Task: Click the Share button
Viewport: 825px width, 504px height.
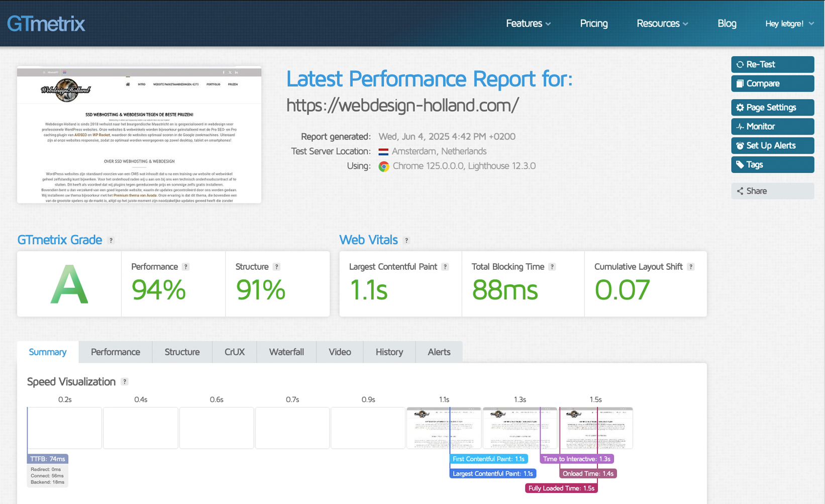Action: tap(773, 191)
